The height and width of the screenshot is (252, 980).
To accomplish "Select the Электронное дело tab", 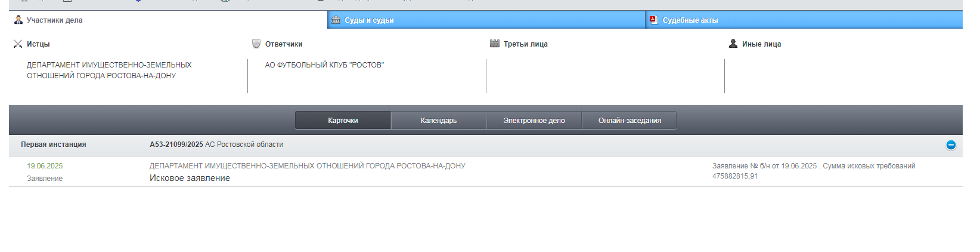I will (x=534, y=121).
